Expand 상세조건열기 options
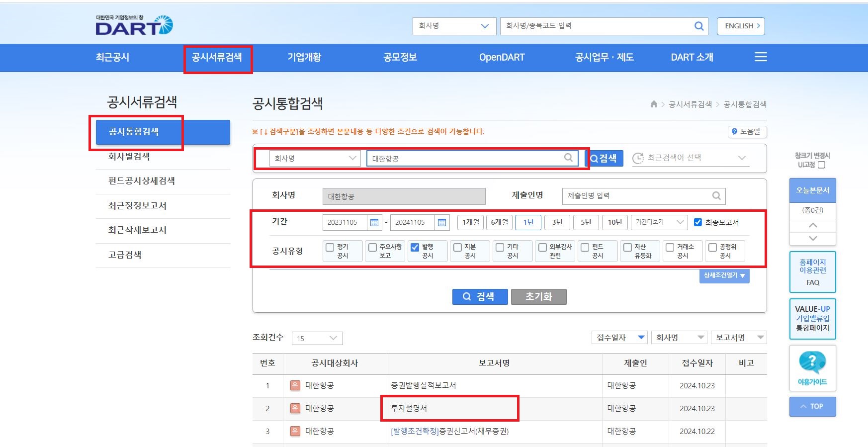The image size is (868, 447). coord(724,275)
